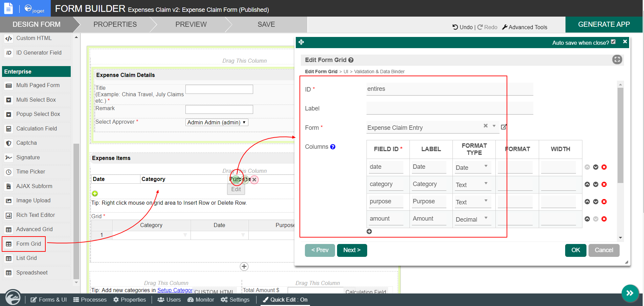Image resolution: width=644 pixels, height=306 pixels.
Task: Expand property editor to fullscreen
Action: (617, 60)
